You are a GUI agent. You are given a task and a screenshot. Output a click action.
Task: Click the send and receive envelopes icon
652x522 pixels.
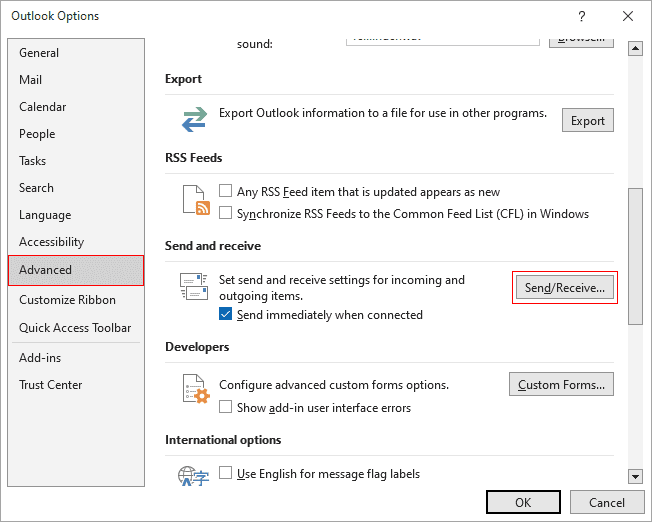click(194, 286)
